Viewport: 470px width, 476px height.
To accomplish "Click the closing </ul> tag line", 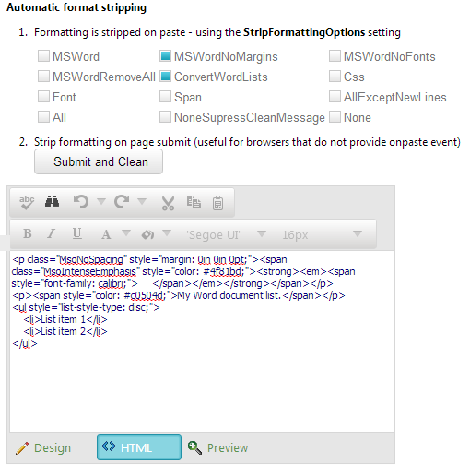I will [25, 344].
